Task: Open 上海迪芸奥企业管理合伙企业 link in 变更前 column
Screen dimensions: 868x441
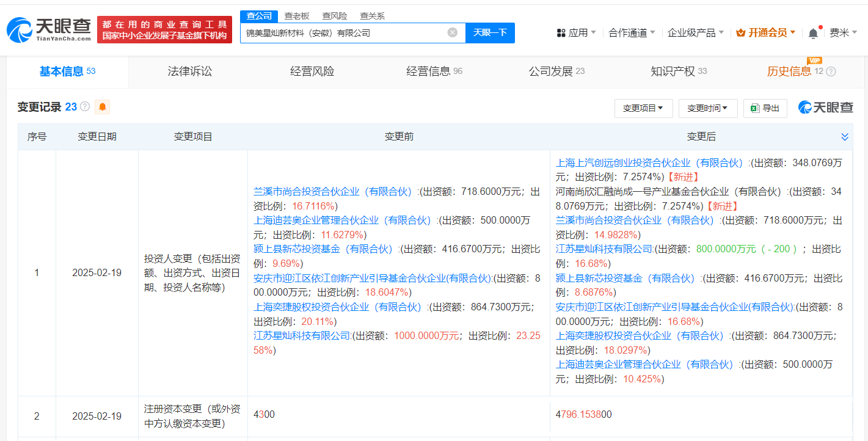Action: point(343,221)
